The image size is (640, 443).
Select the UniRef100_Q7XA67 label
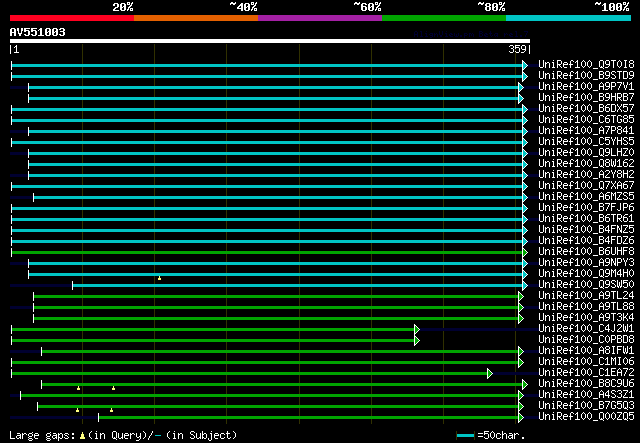(x=586, y=186)
